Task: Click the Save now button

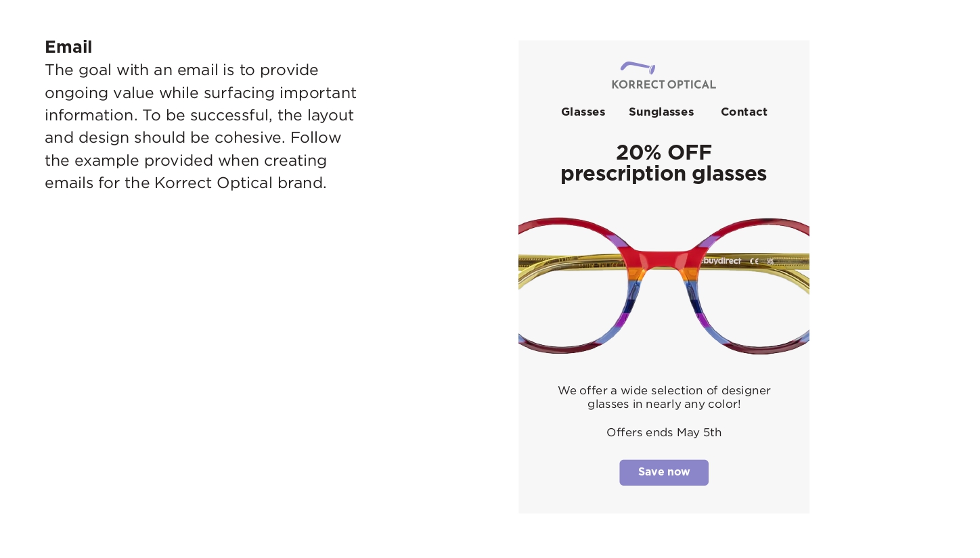Action: point(664,472)
